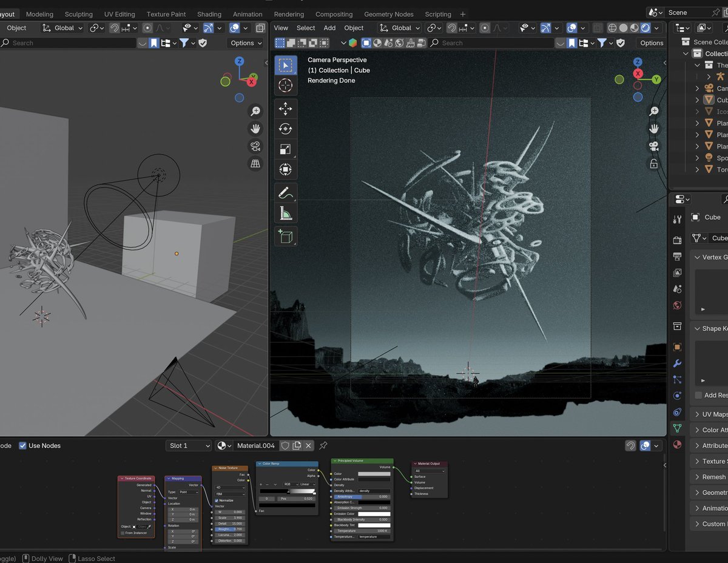This screenshot has height=563, width=728.
Task: Select the Measure tool
Action: click(x=286, y=213)
